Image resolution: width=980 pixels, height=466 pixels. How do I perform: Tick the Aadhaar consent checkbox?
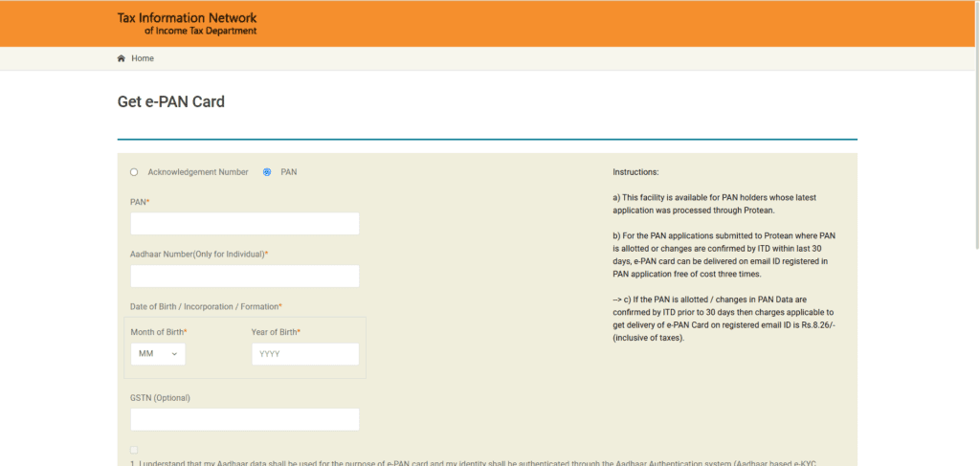134,450
